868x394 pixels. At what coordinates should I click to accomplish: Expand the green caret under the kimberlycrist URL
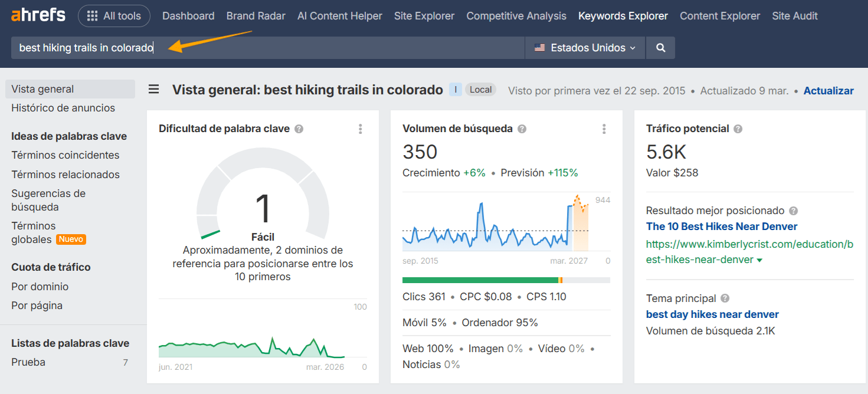[x=759, y=259]
